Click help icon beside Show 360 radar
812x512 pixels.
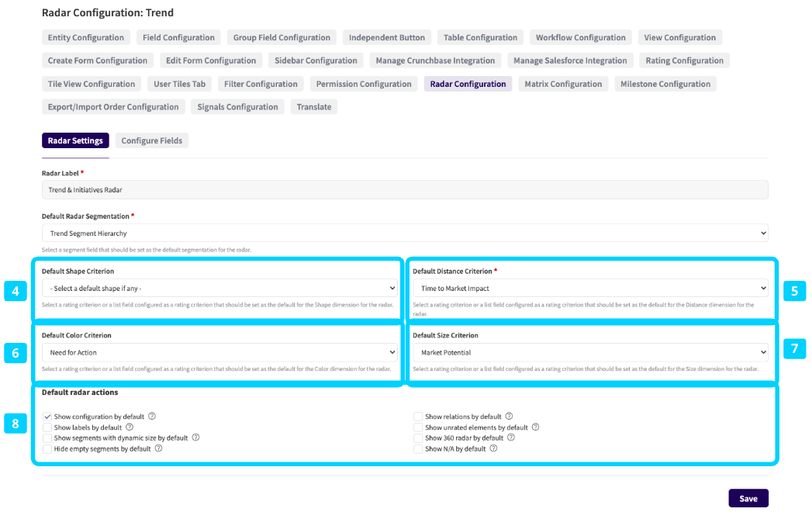tap(510, 438)
